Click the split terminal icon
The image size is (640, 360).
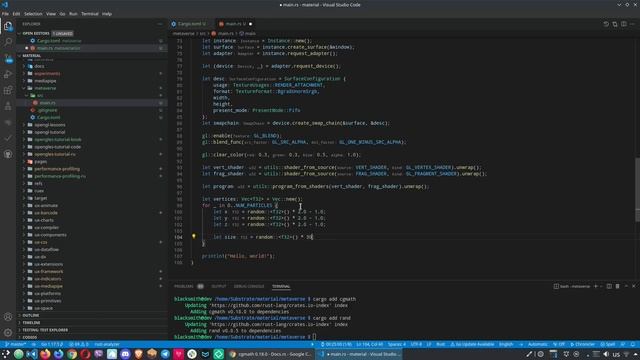(609, 286)
